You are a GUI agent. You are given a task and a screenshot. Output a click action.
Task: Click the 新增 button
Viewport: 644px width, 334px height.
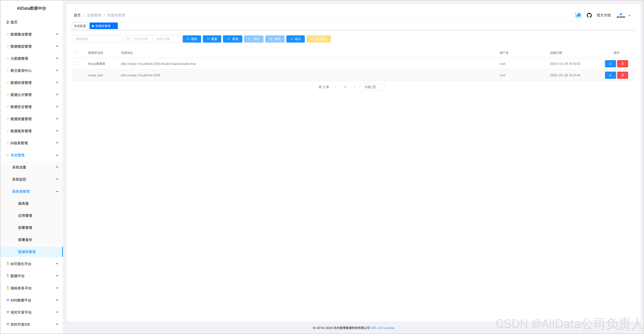click(233, 39)
